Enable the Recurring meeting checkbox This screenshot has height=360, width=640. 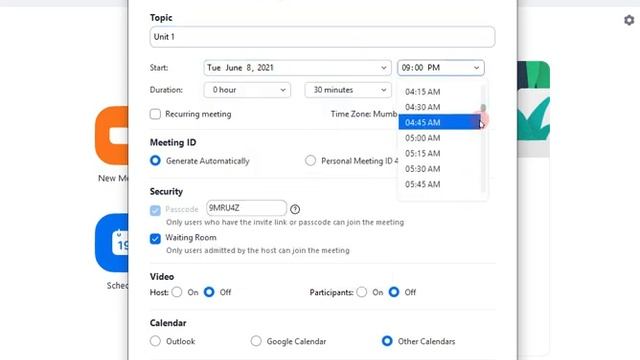[x=155, y=114]
